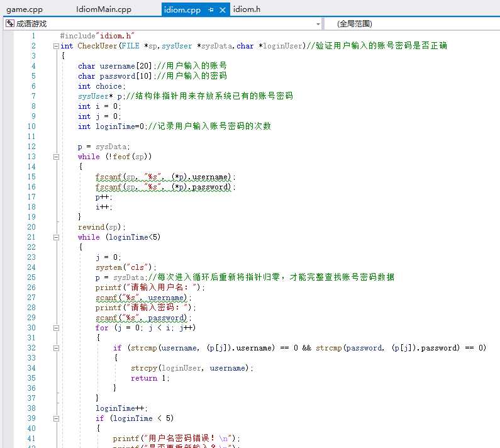Click the scanf username call on line 27

click(x=143, y=298)
